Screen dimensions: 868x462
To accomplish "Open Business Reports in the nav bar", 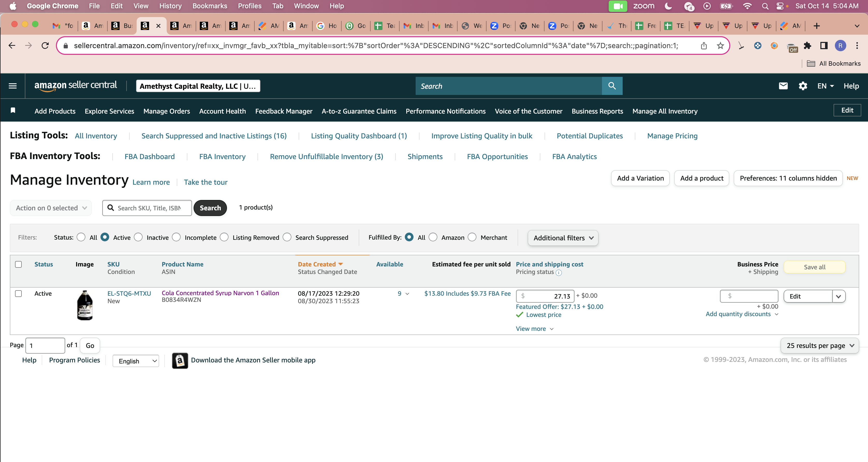I will coord(597,111).
